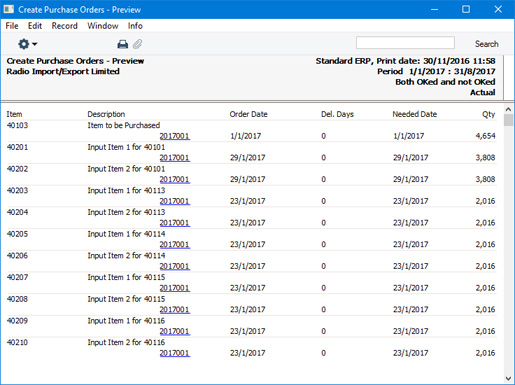
Task: Open the File menu
Action: click(12, 26)
